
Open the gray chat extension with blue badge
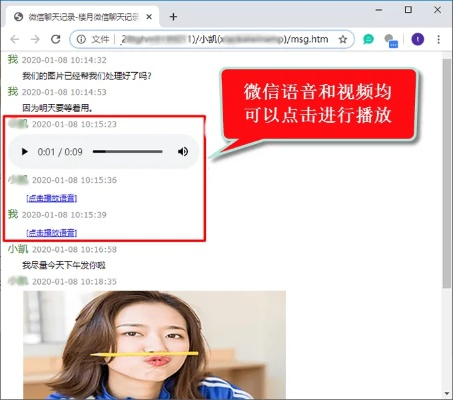(391, 41)
